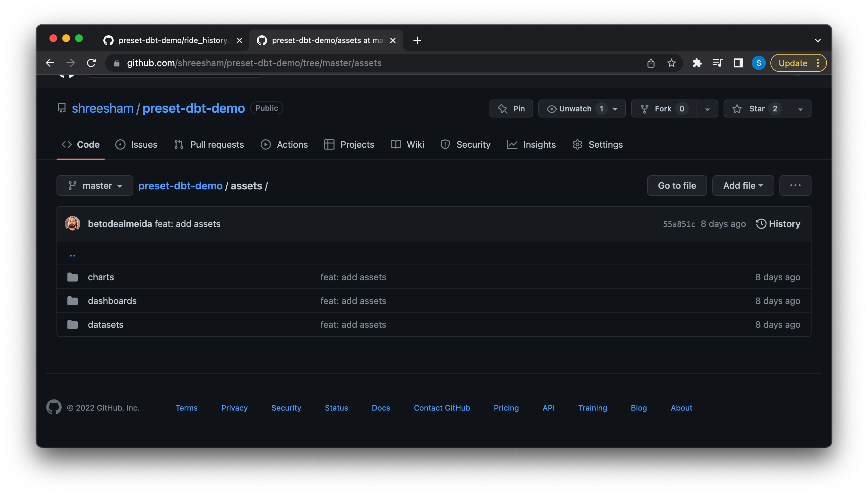Click the Extensions puzzle icon
This screenshot has width=868, height=495.
(697, 63)
